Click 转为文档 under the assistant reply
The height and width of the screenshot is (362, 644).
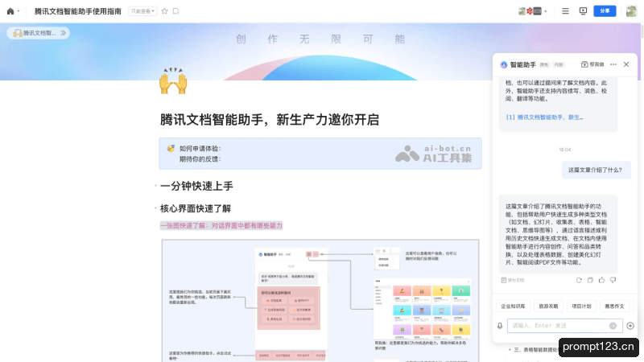[513, 280]
